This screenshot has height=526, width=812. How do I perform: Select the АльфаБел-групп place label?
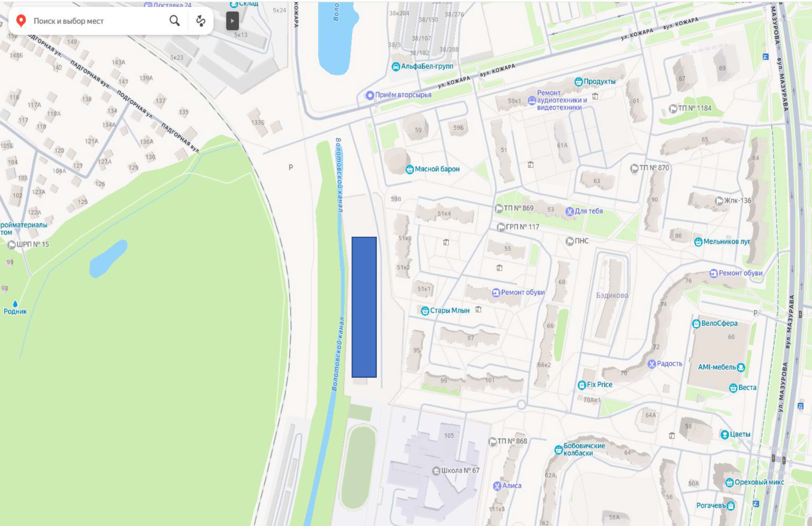pos(427,66)
